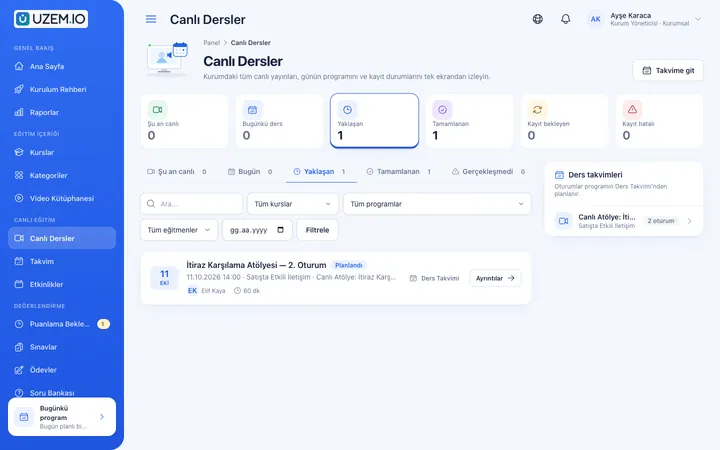720x450 pixels.
Task: Expand the Ayşe Karaca account menu chevron
Action: pos(698,19)
